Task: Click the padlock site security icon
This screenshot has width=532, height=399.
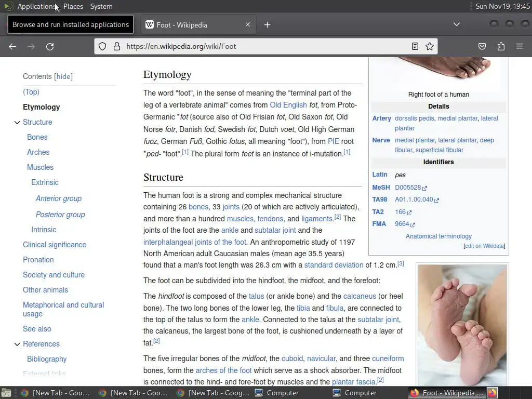Action: pyautogui.click(x=117, y=46)
